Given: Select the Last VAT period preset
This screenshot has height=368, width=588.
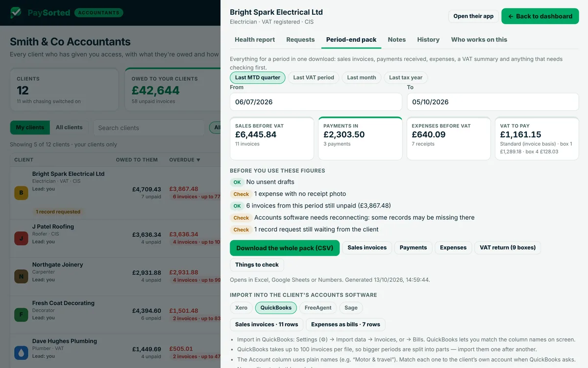Looking at the screenshot, I should pos(314,78).
